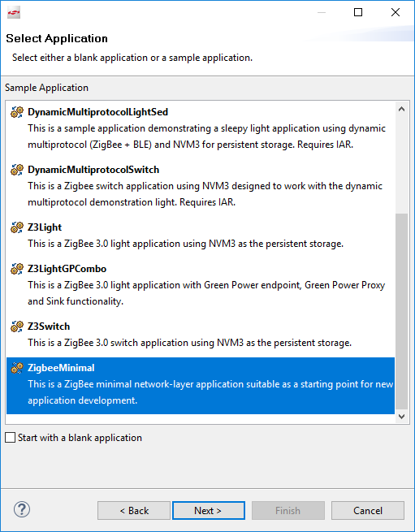Go to the Next wizard page
The height and width of the screenshot is (532, 415).
[209, 510]
